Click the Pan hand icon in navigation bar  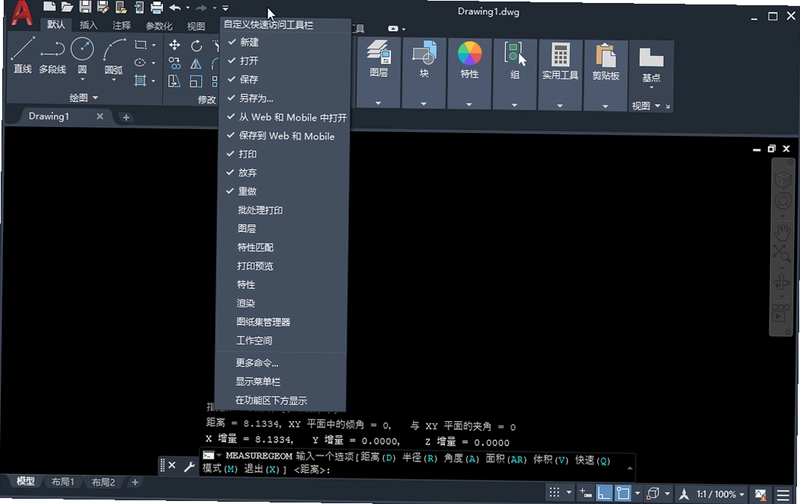(x=782, y=233)
